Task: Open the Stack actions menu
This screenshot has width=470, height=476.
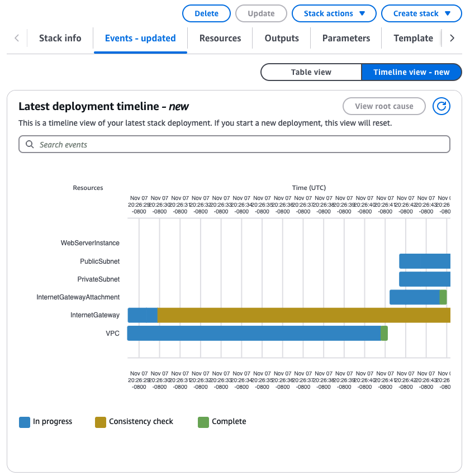Action: 334,14
